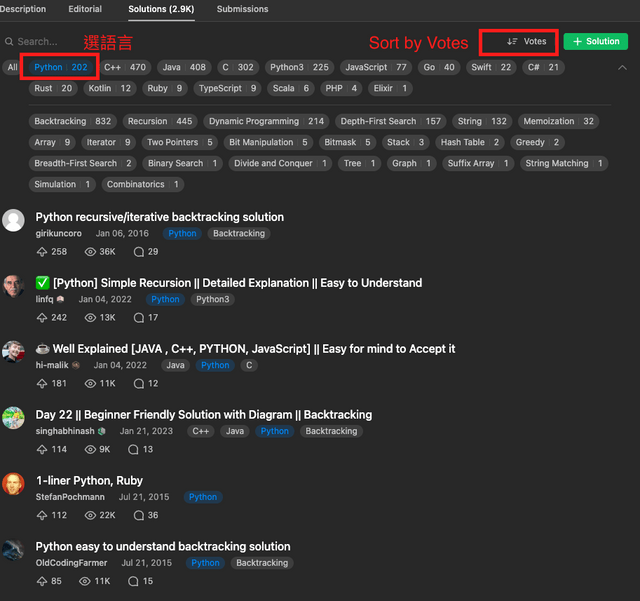Click comment icon on Simple Recursion post
Image resolution: width=640 pixels, height=601 pixels.
click(x=139, y=318)
